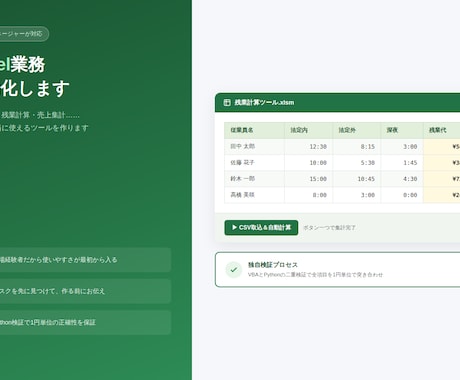
Task: Click the 12:30 cell for 田中 太郎
Action: tap(308, 147)
